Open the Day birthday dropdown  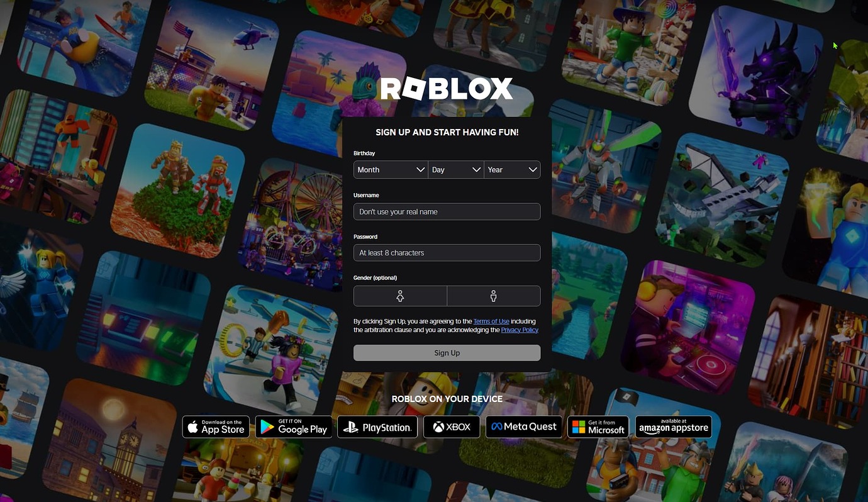(x=456, y=170)
